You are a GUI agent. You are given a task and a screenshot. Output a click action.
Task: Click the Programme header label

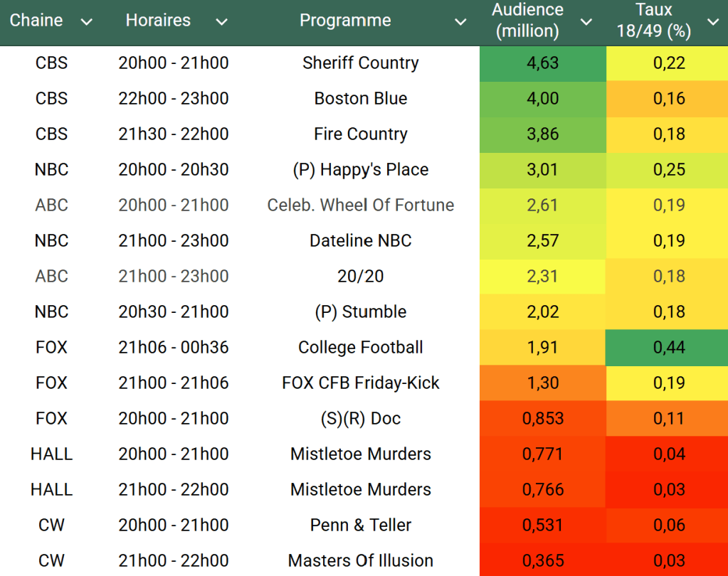coord(345,21)
